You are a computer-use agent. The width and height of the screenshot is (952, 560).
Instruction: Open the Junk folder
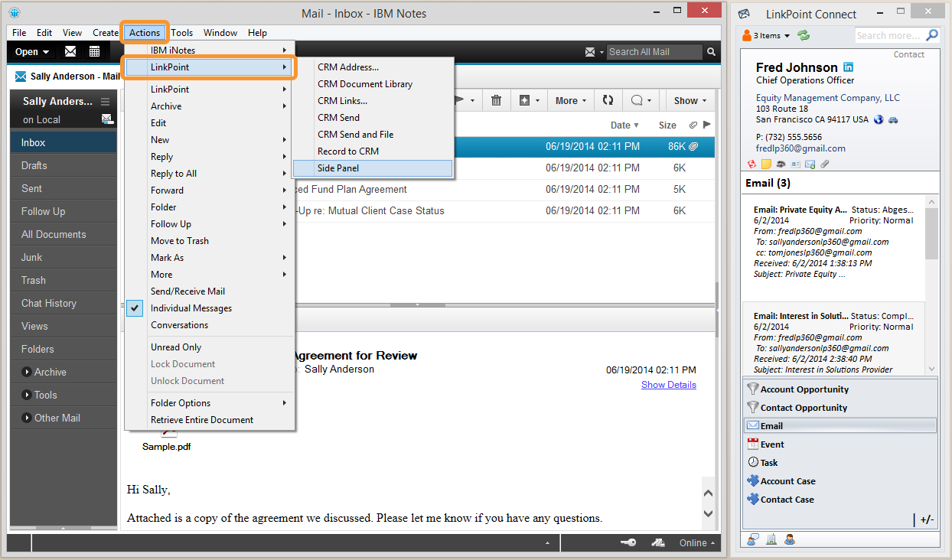64,257
